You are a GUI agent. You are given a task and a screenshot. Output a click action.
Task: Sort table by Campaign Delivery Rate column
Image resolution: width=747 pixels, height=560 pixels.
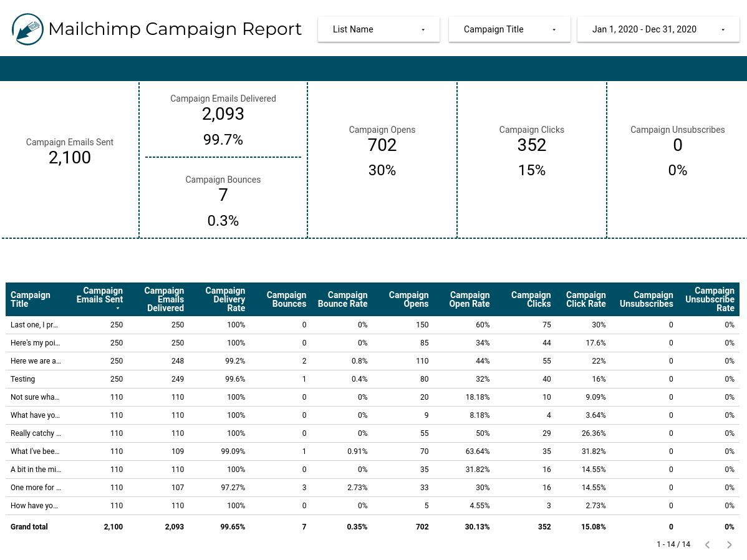pos(225,299)
